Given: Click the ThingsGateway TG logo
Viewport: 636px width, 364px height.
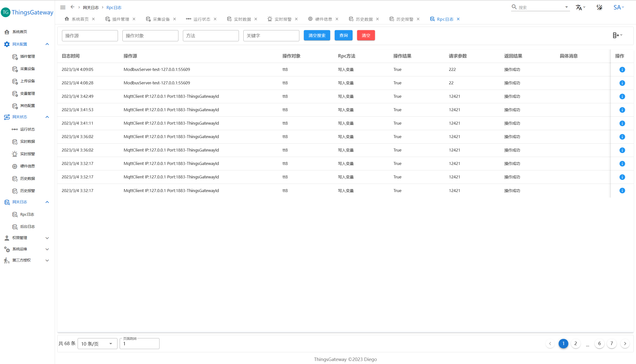Looking at the screenshot, I should click(5, 12).
